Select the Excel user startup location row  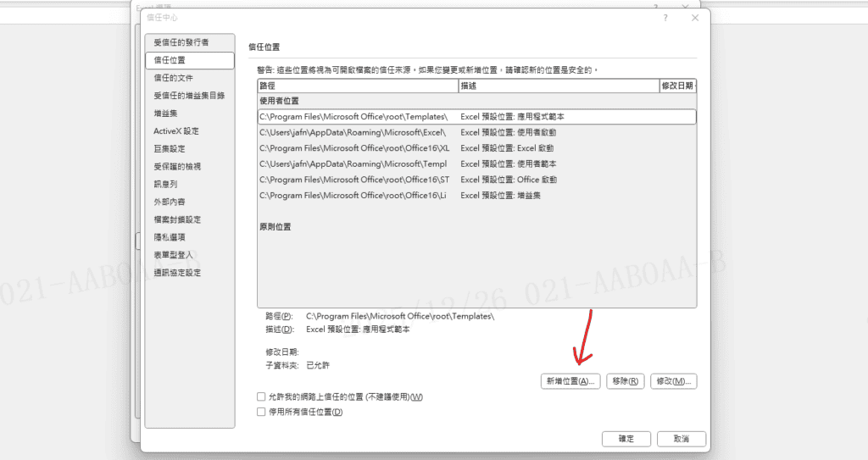coord(476,133)
